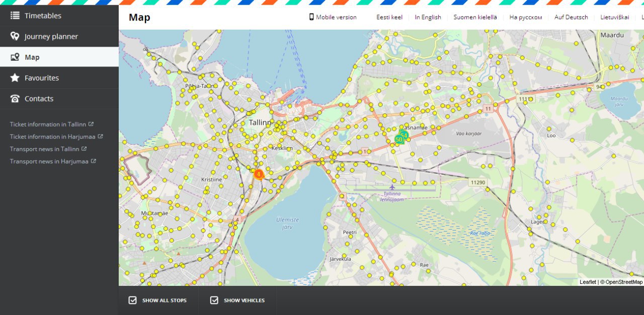This screenshot has width=644, height=315.
Task: Click the airplane icon at Tallinna lennujaam
Action: click(392, 187)
